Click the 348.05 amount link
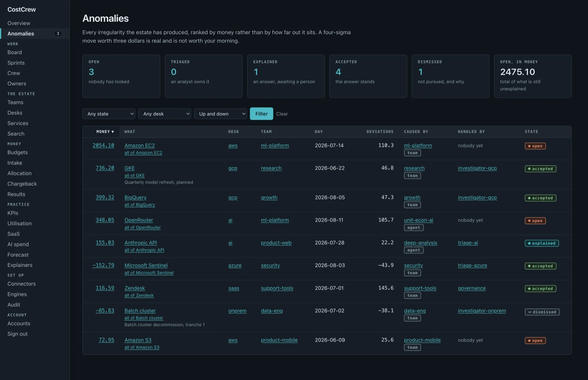 click(x=105, y=220)
